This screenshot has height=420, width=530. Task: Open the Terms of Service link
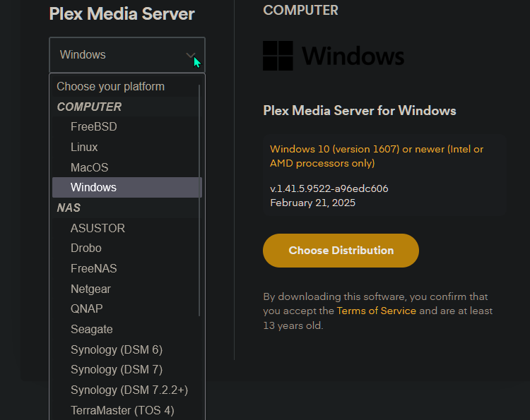[376, 311]
